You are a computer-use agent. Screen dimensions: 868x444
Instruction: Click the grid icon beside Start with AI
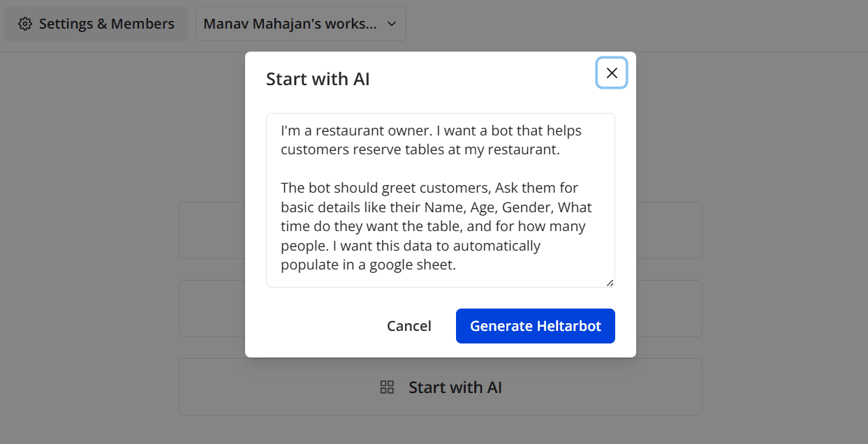click(x=387, y=387)
